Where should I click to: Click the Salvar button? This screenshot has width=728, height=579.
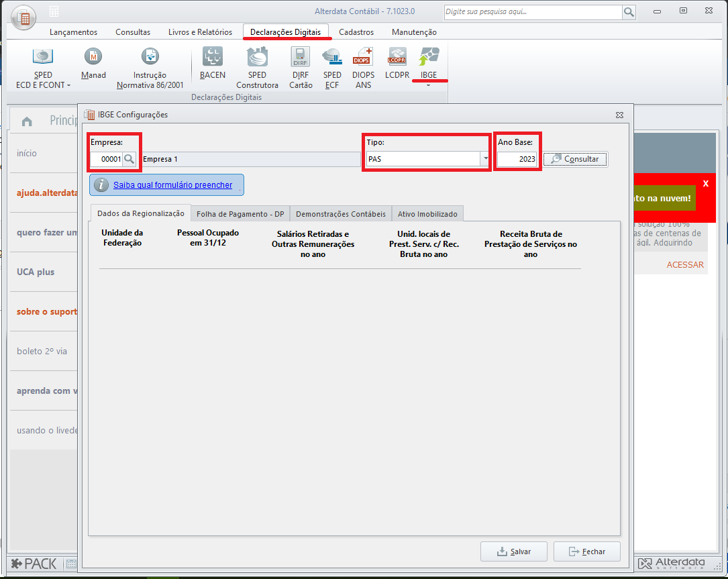513,551
